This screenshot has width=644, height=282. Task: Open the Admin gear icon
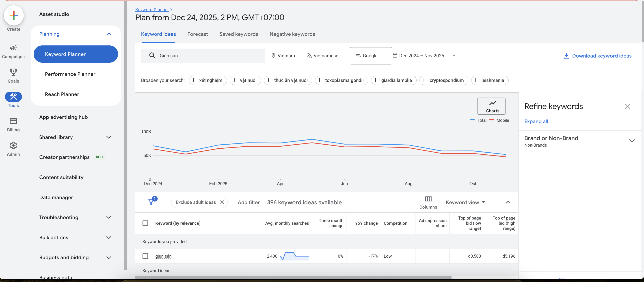click(x=13, y=145)
